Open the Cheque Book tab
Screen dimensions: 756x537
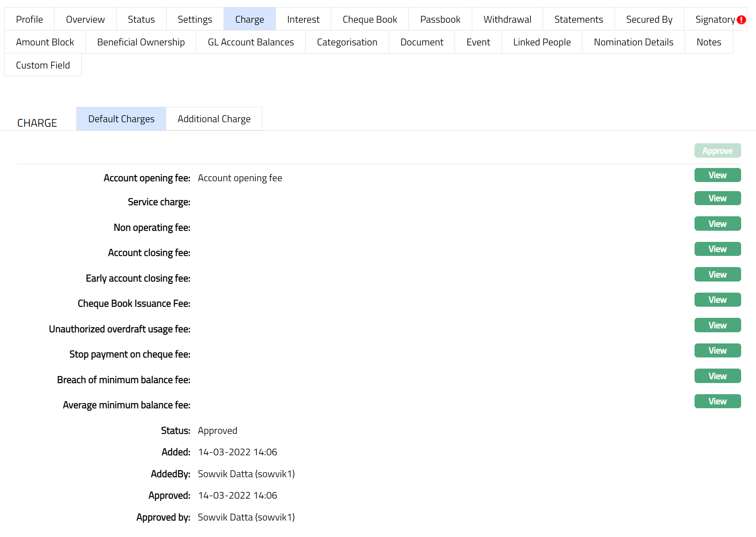point(370,19)
